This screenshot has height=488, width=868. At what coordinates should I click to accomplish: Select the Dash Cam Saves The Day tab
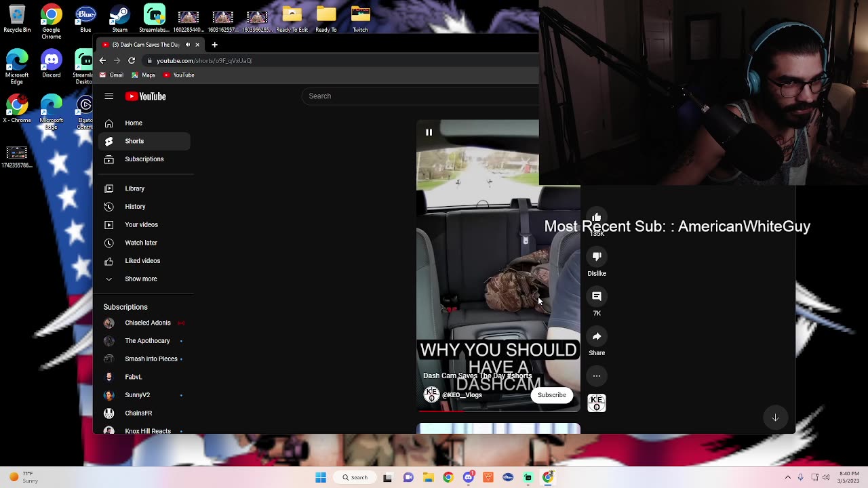tap(149, 45)
